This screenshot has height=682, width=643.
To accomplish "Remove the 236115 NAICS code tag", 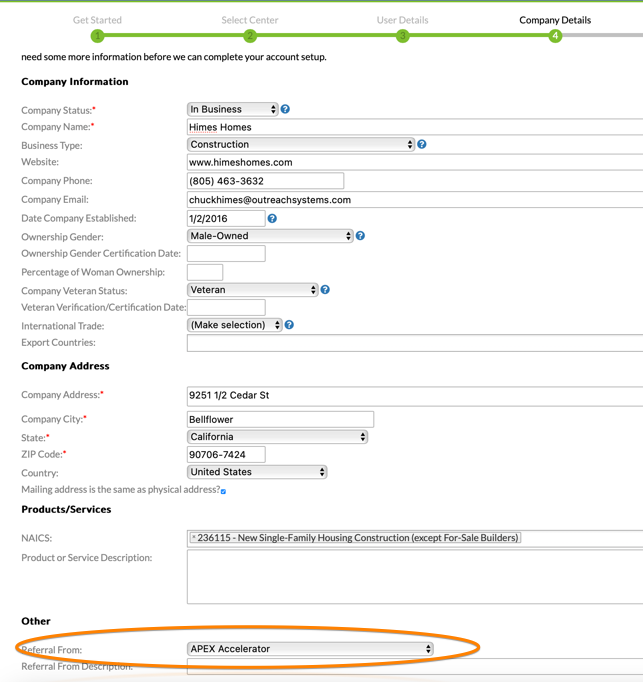I will coord(194,538).
